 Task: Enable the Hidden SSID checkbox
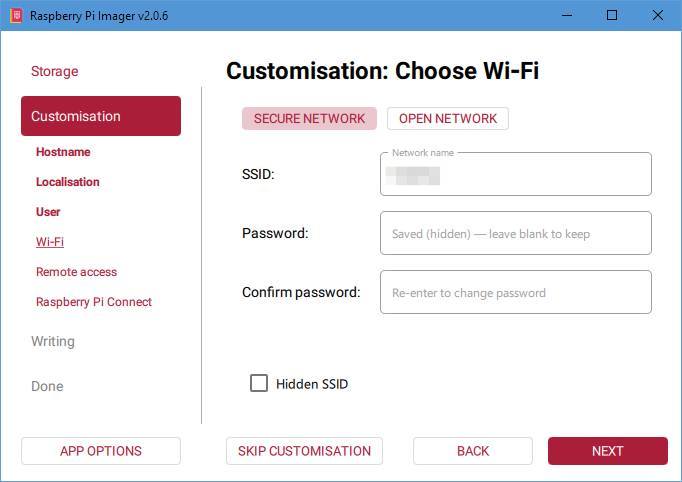259,383
